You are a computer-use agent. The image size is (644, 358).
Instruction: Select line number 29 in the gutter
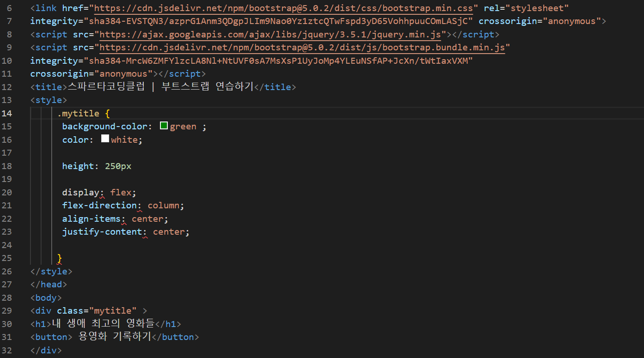pyautogui.click(x=6, y=310)
